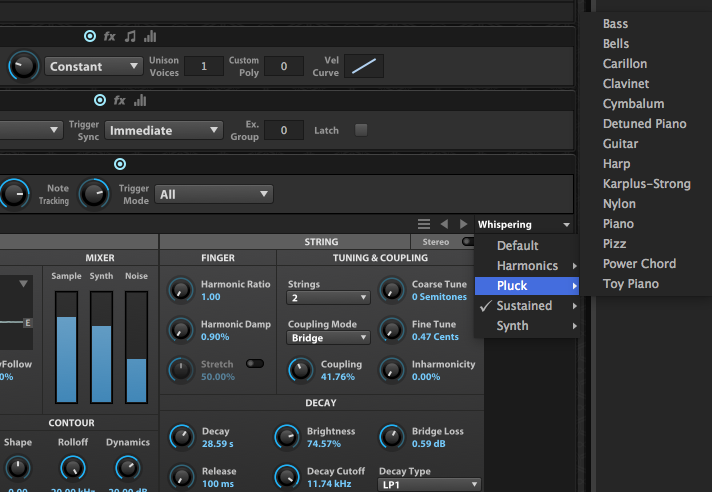Open the Pluck preset submenu

point(527,285)
